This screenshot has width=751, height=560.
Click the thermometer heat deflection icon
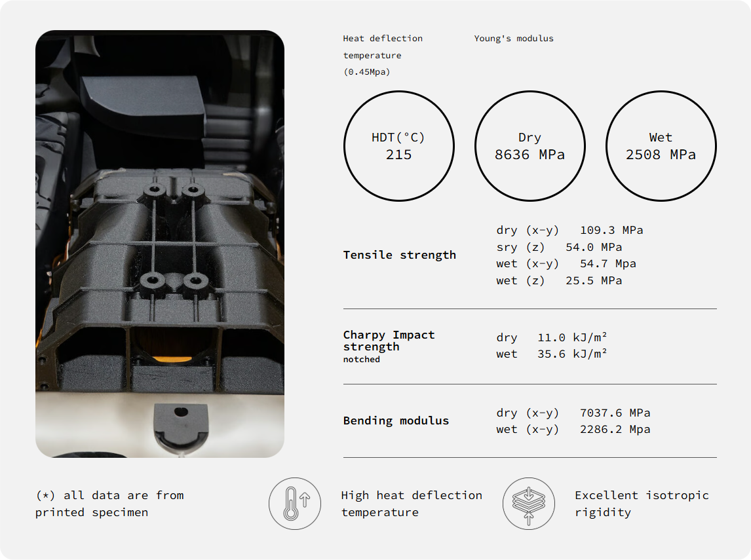(294, 504)
